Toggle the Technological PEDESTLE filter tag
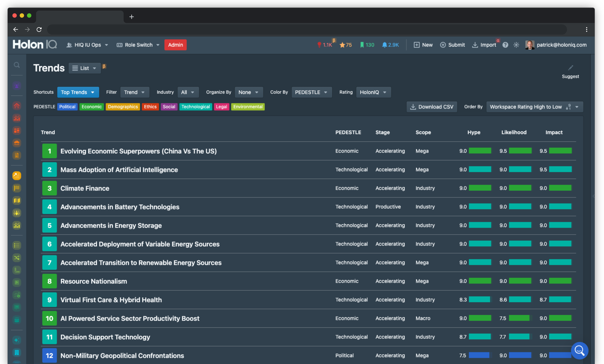The image size is (604, 364). [x=195, y=107]
